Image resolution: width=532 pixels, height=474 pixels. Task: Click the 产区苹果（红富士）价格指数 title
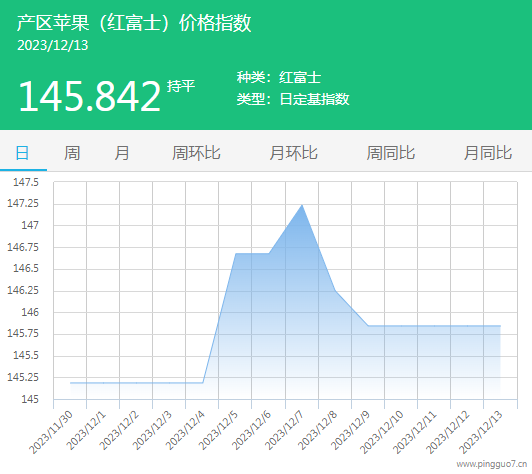(x=134, y=23)
